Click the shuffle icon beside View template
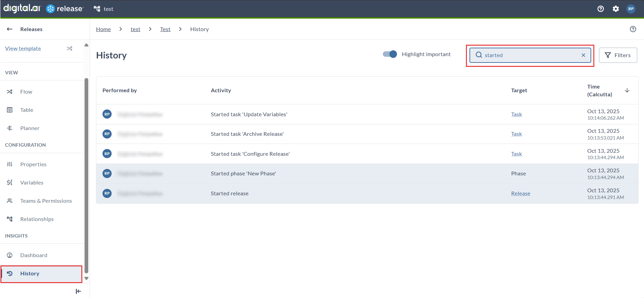The width and height of the screenshot is (644, 298). [69, 48]
